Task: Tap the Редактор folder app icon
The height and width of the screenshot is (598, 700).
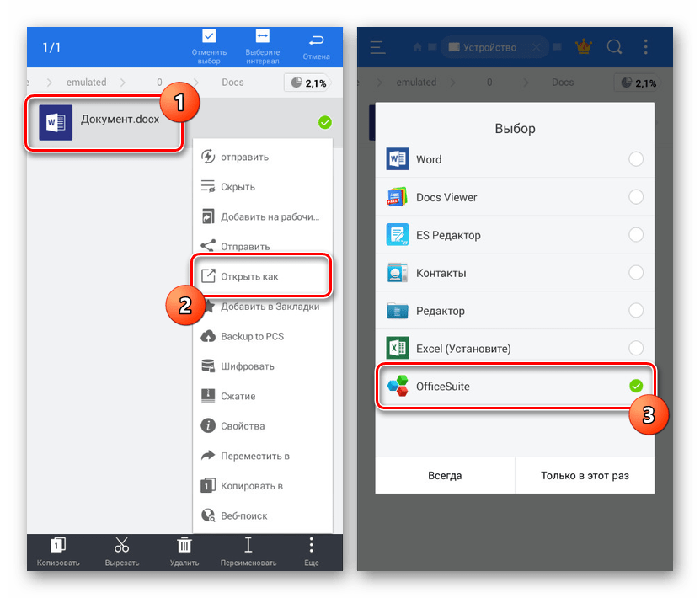Action: point(398,311)
